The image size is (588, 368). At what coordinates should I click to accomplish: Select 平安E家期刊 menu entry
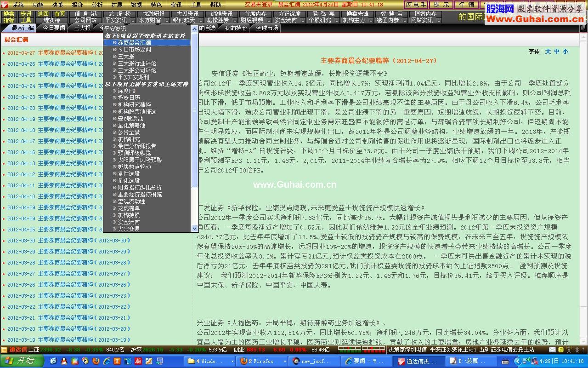pos(147,77)
